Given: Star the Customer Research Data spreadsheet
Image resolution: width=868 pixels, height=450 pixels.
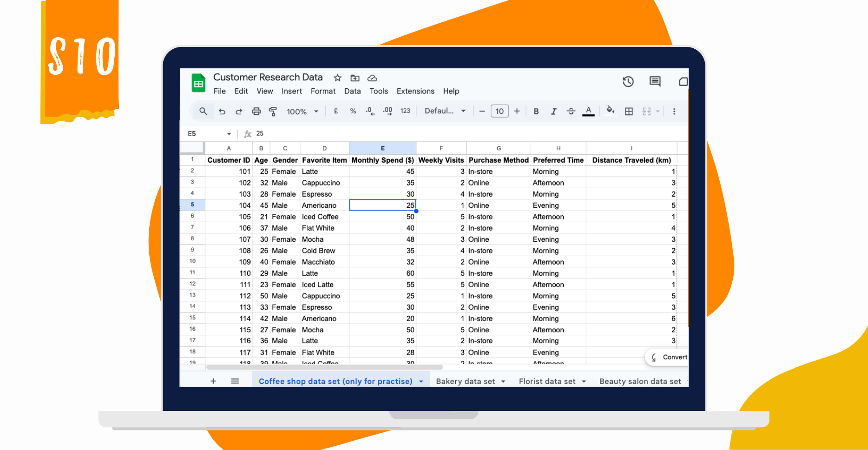Looking at the screenshot, I should pos(337,78).
